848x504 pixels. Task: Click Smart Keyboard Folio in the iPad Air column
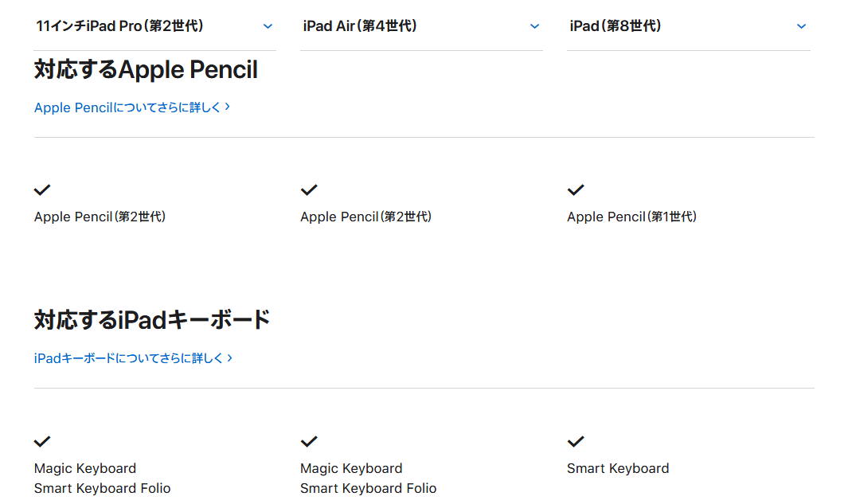368,488
